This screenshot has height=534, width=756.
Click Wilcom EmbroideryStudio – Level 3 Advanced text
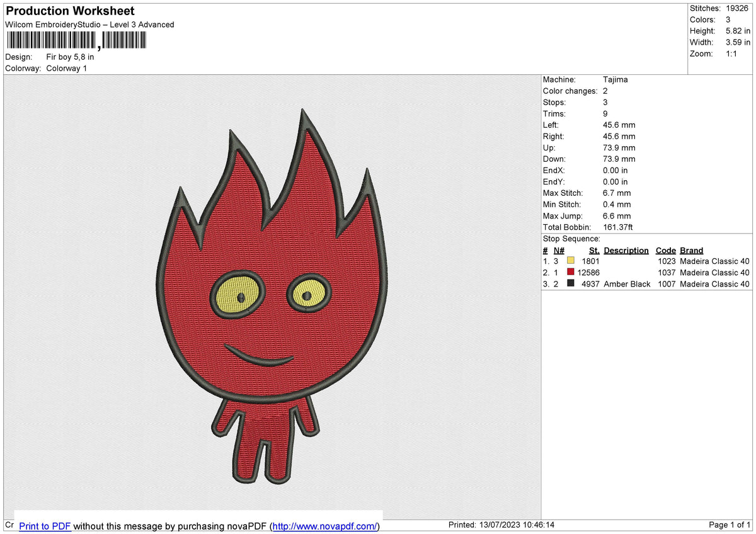click(x=89, y=25)
